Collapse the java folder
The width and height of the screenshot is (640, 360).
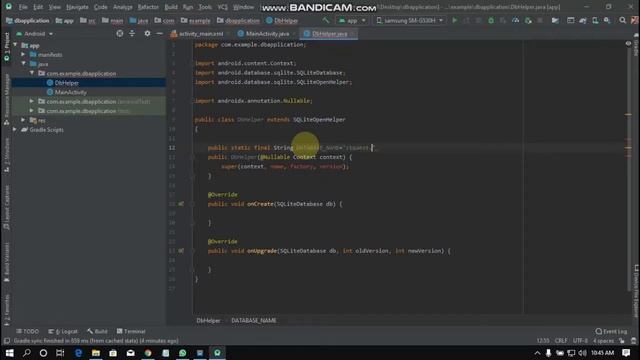(23, 64)
